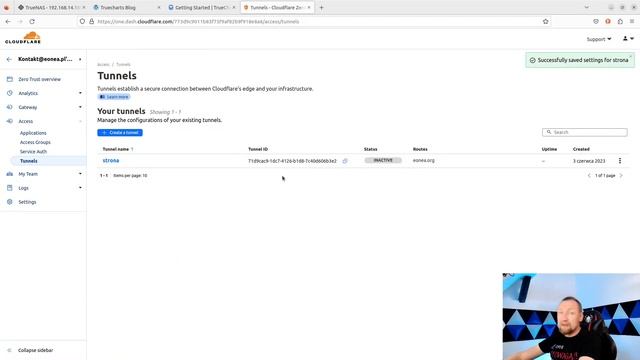Copy the strona tunnel ID
This screenshot has width=640, height=360.
click(x=345, y=161)
